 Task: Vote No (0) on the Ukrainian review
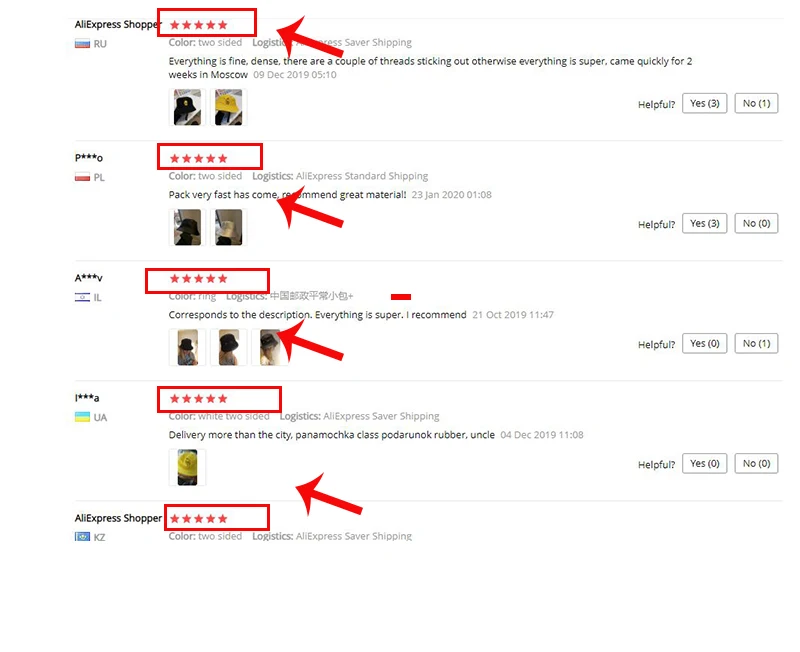[756, 464]
